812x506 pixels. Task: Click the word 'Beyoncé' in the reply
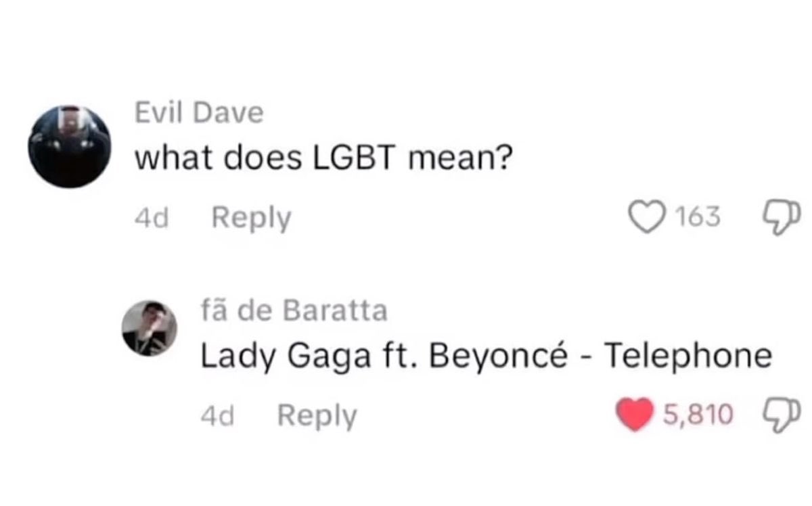click(498, 356)
